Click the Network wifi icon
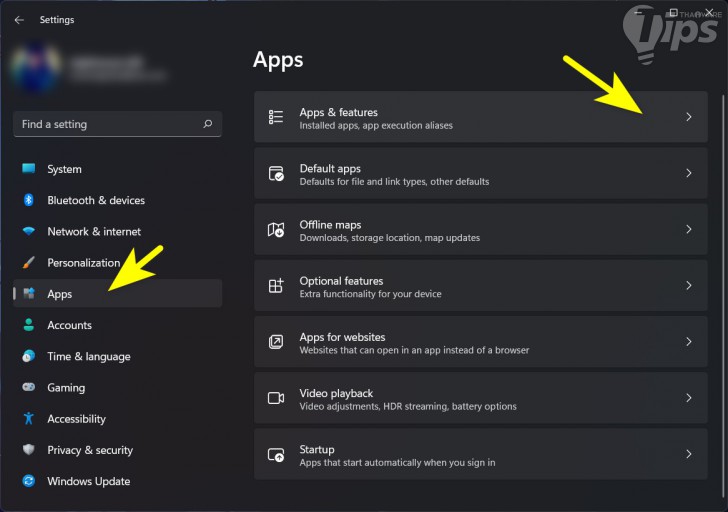Image resolution: width=728 pixels, height=512 pixels. coord(29,231)
